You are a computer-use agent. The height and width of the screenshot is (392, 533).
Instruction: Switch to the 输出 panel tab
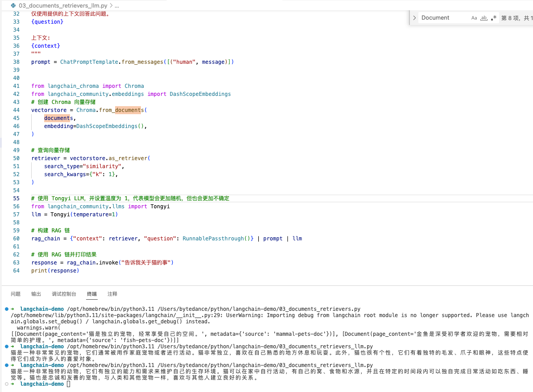click(36, 294)
